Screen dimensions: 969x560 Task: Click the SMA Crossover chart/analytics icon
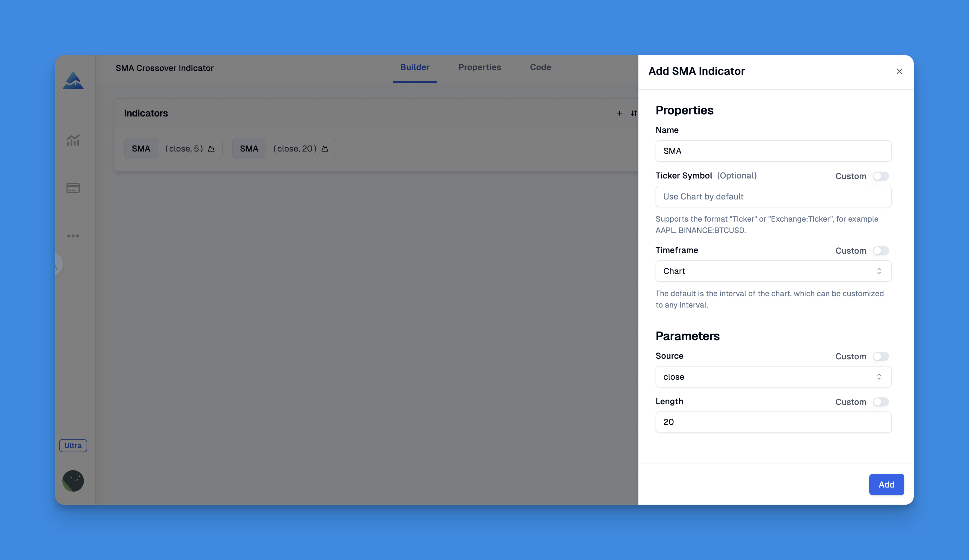click(x=73, y=139)
